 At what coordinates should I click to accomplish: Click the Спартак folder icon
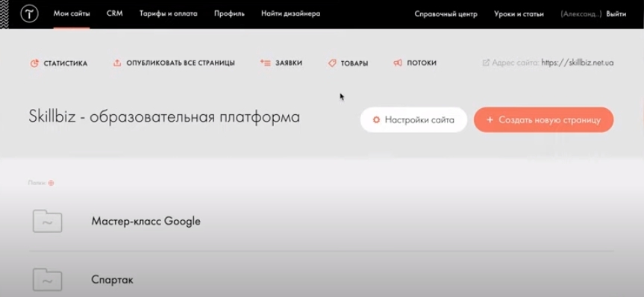[x=48, y=280]
